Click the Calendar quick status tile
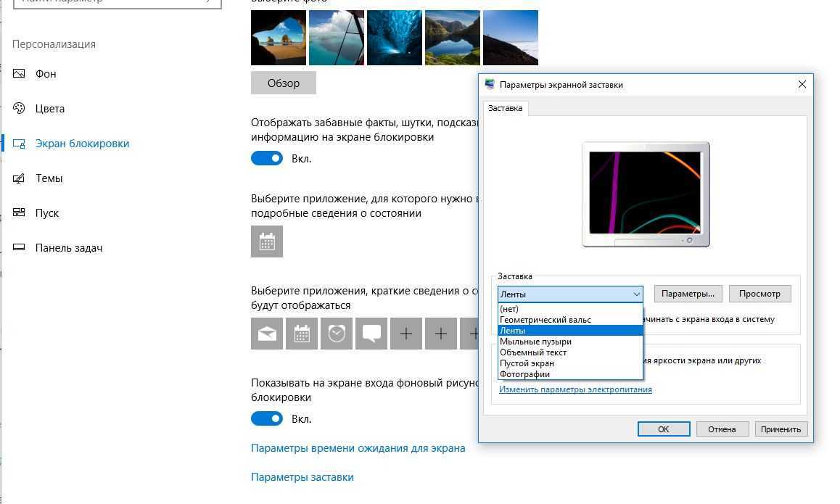The height and width of the screenshot is (504, 840). [x=302, y=334]
